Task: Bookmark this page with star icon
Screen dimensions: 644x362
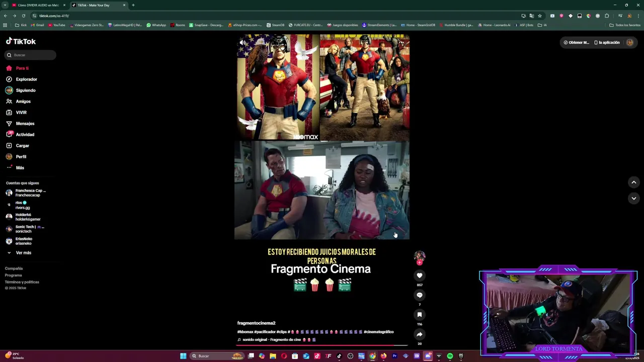Action: (x=540, y=16)
